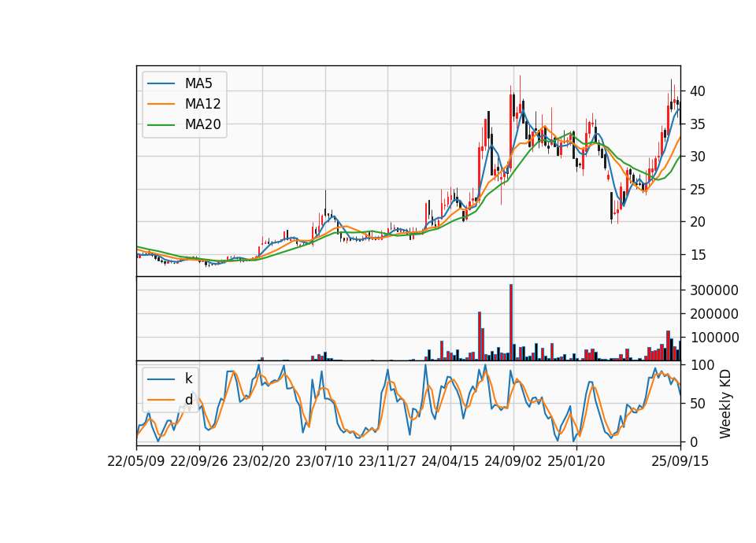Click the MA20 legend label

(x=203, y=124)
